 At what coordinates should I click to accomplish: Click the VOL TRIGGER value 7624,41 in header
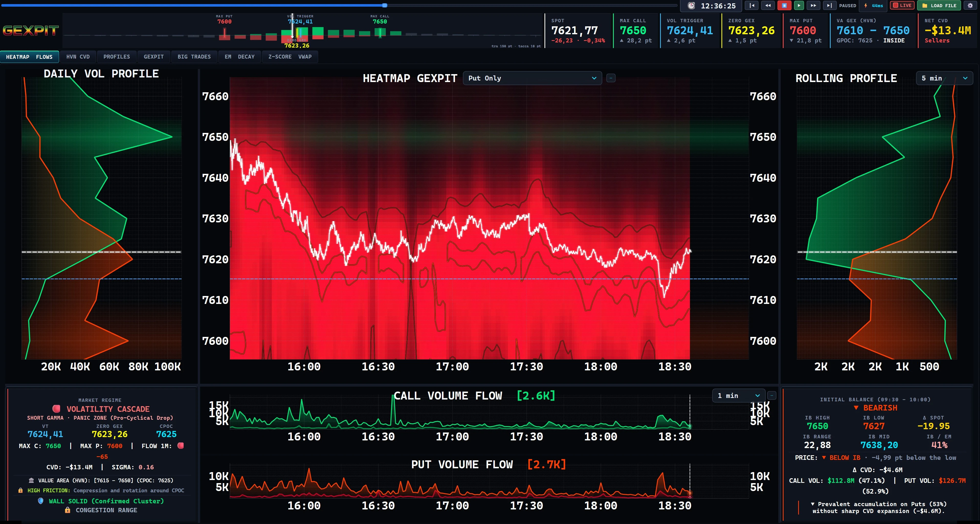click(x=690, y=30)
